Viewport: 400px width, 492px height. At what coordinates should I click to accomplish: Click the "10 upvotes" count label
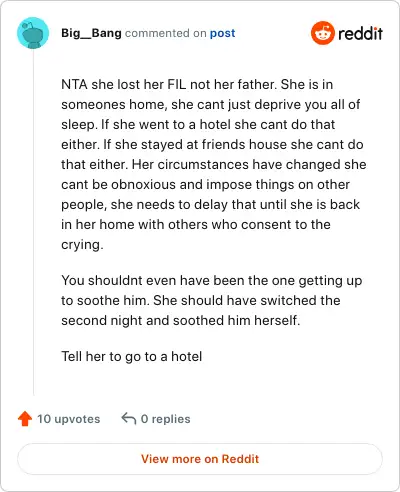[x=69, y=419]
